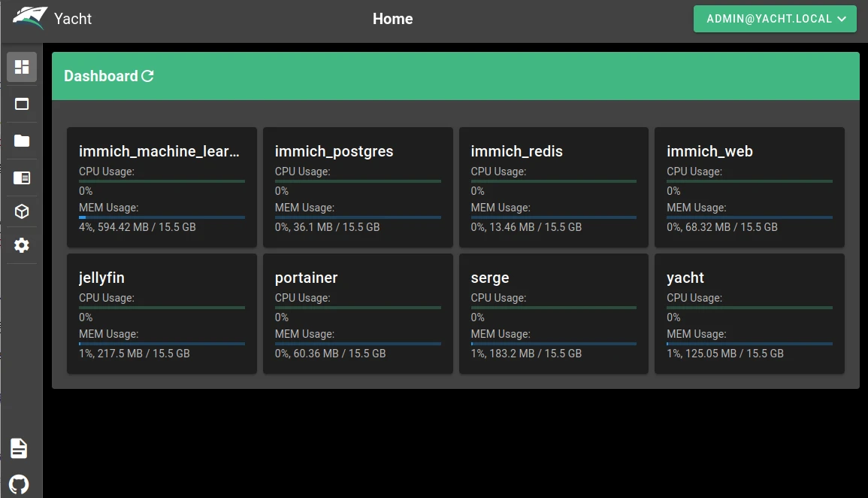The width and height of the screenshot is (868, 498).
Task: Click the immich_redis CPU usage bar
Action: [x=554, y=181]
